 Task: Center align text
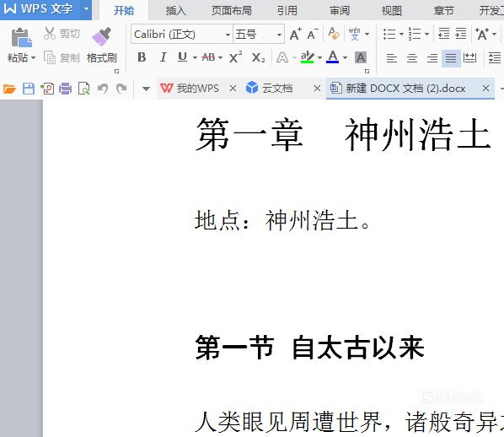coord(412,58)
